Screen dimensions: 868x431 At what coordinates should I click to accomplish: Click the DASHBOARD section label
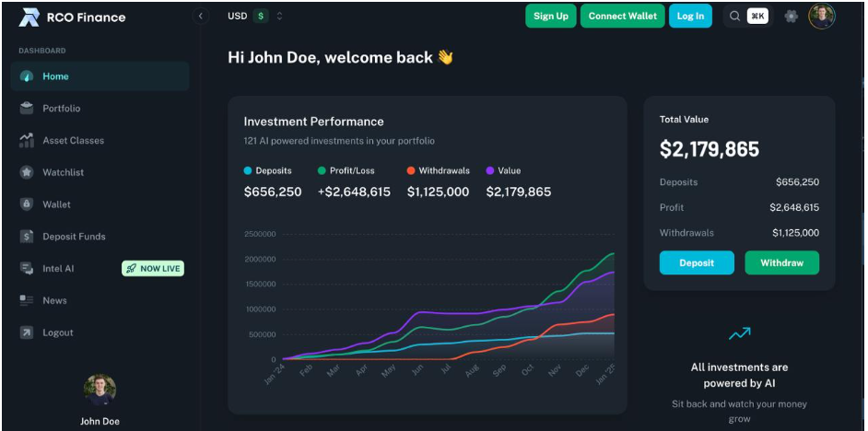coord(42,51)
